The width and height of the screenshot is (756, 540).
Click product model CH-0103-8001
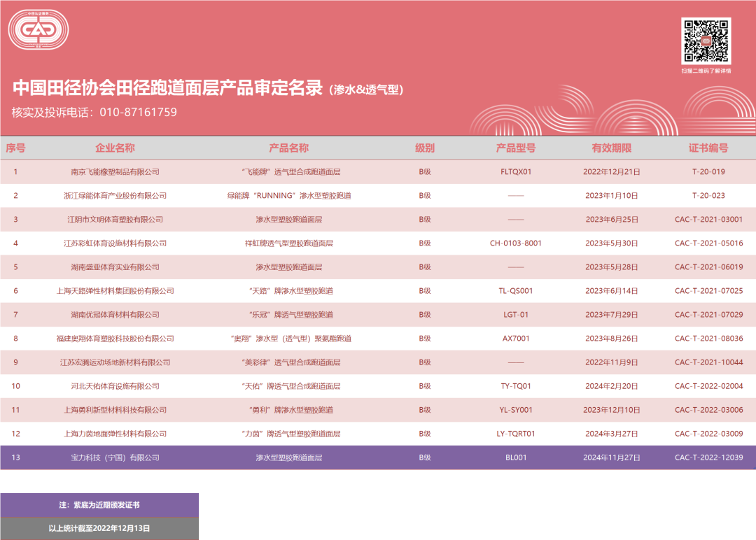pos(516,243)
